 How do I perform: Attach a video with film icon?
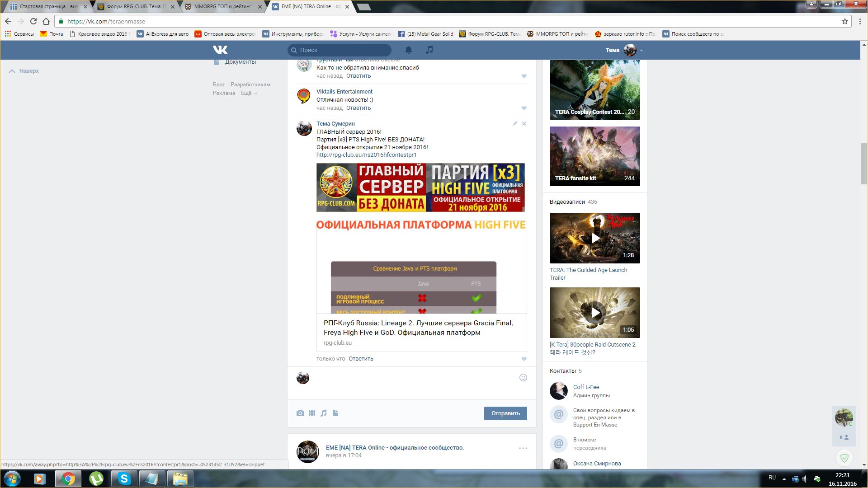point(312,413)
